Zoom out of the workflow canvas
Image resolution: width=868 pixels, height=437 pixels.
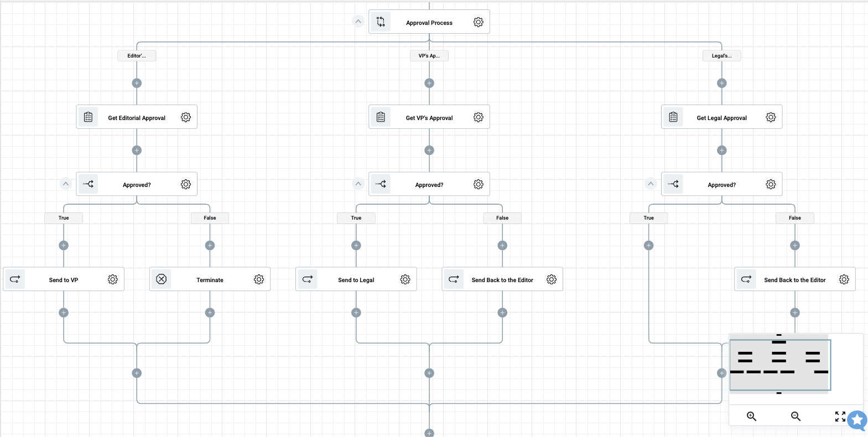pos(796,416)
